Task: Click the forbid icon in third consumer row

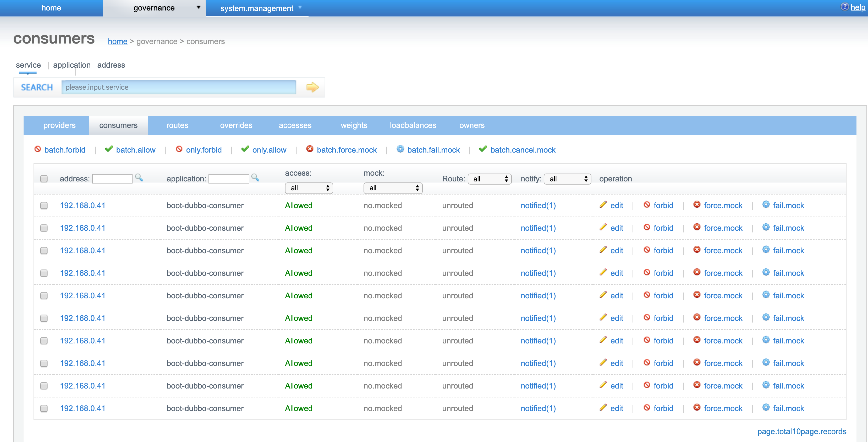Action: point(647,250)
